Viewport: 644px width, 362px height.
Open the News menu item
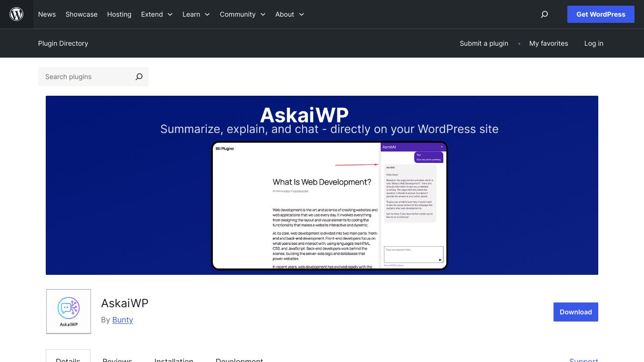pyautogui.click(x=47, y=14)
